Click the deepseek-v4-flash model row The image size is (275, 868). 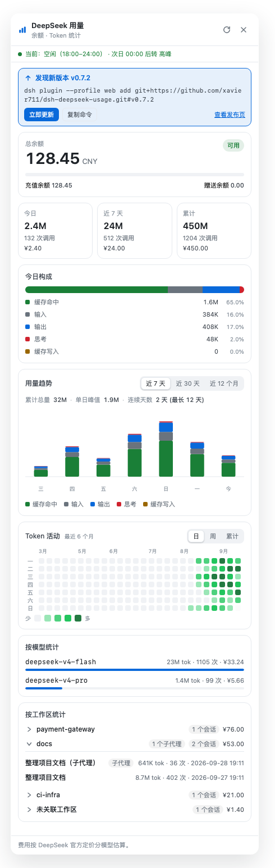[x=135, y=664]
